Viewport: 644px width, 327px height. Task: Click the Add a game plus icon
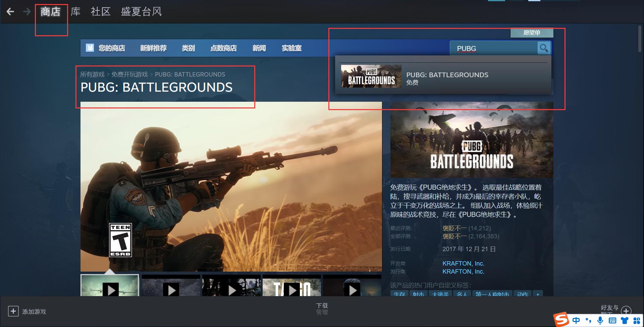click(13, 311)
